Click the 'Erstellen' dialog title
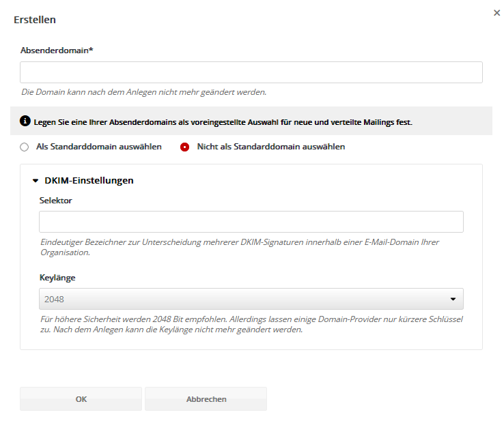 click(35, 20)
